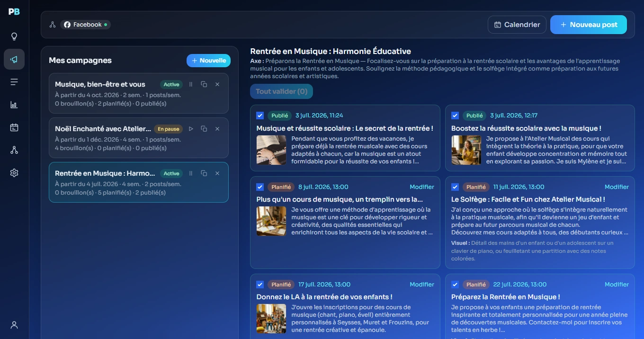The width and height of the screenshot is (644, 339).
Task: Pause the Musique, bien-être et vous campaign
Action: pyautogui.click(x=191, y=84)
